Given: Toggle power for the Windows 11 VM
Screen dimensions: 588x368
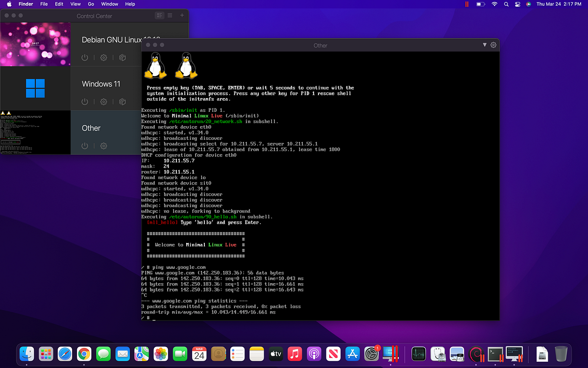Looking at the screenshot, I should click(x=84, y=102).
